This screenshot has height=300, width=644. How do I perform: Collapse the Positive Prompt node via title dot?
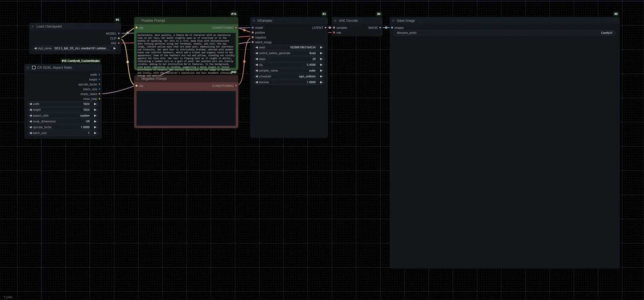click(x=138, y=21)
